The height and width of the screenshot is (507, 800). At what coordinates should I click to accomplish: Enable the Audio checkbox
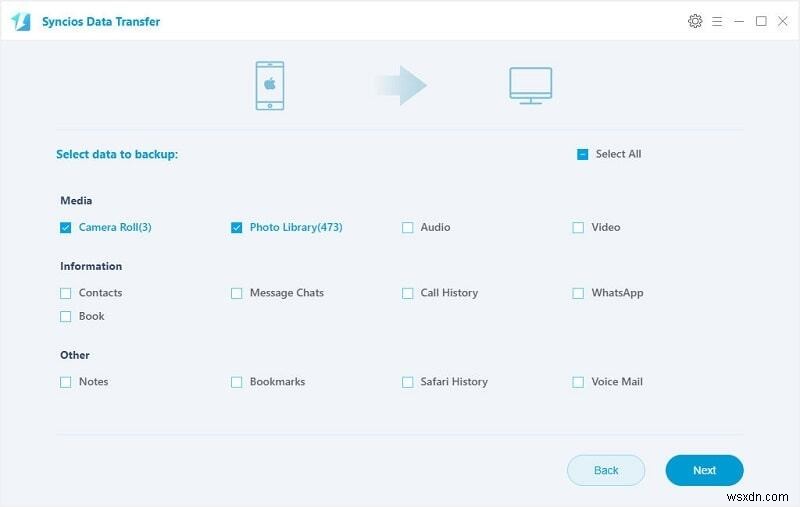pyautogui.click(x=407, y=227)
